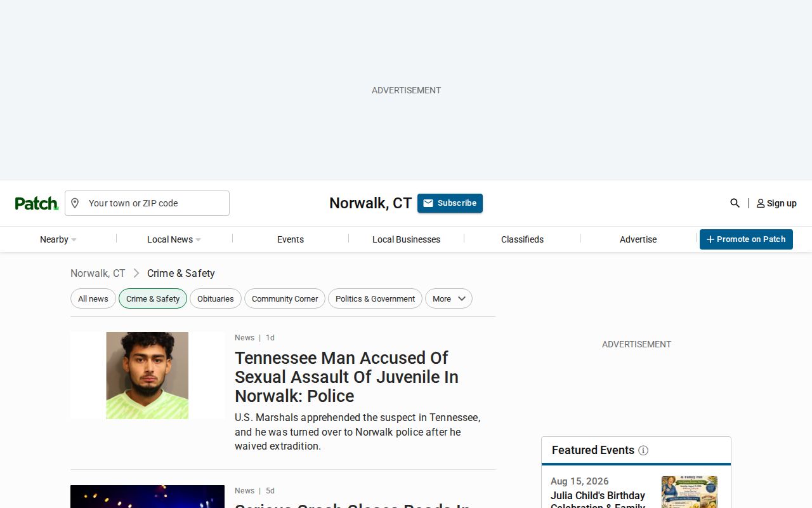Click the U.S. Marshals article summary text
Screen dimensions: 812x508
[x=358, y=432]
